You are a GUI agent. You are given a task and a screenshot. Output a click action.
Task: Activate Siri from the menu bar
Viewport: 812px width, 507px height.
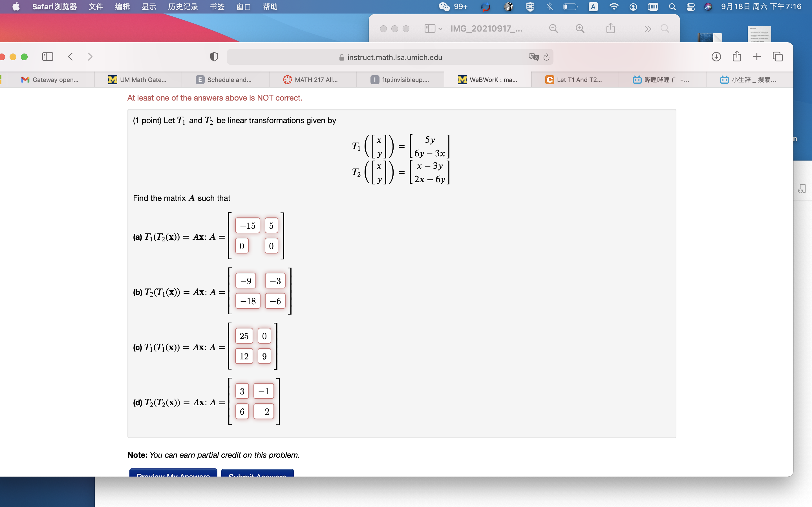click(709, 6)
